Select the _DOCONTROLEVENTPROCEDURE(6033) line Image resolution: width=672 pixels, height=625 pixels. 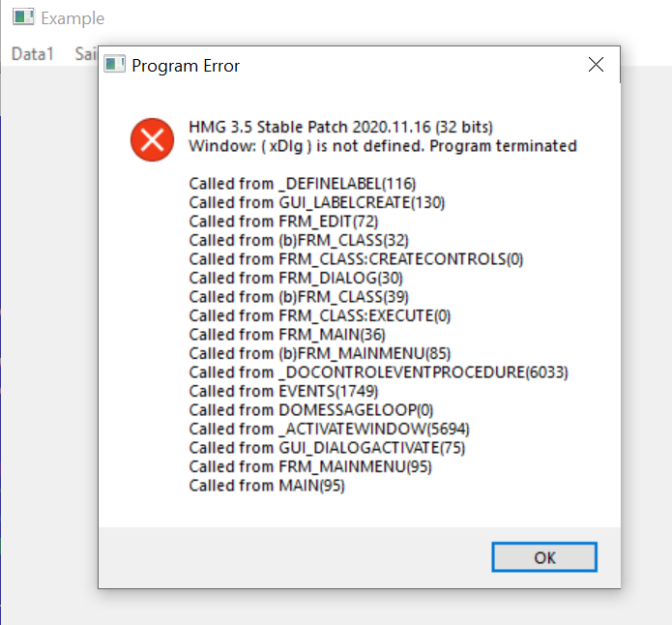click(x=378, y=372)
